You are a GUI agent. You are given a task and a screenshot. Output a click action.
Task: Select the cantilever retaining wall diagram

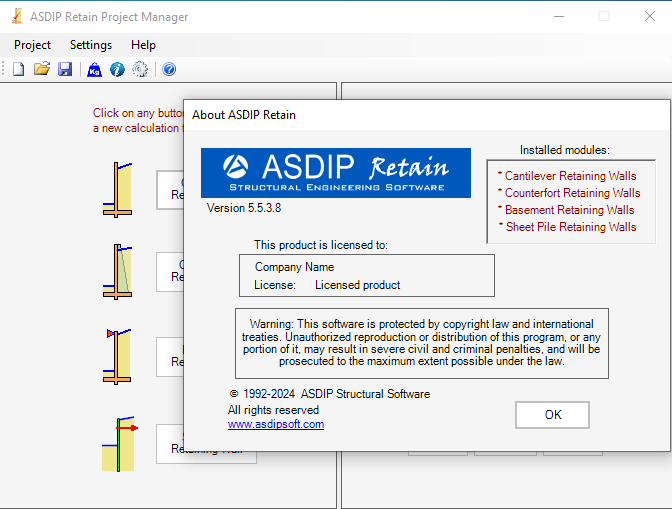click(x=117, y=190)
